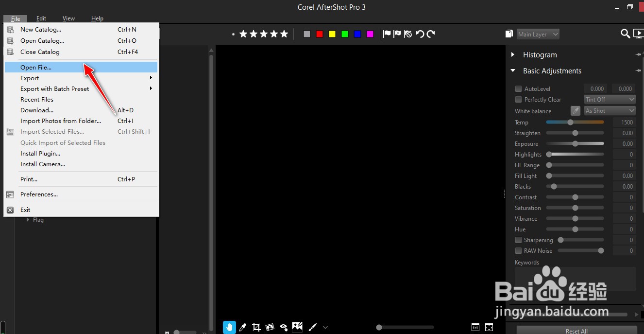Set a three star rating
644x334 pixels.
(264, 34)
